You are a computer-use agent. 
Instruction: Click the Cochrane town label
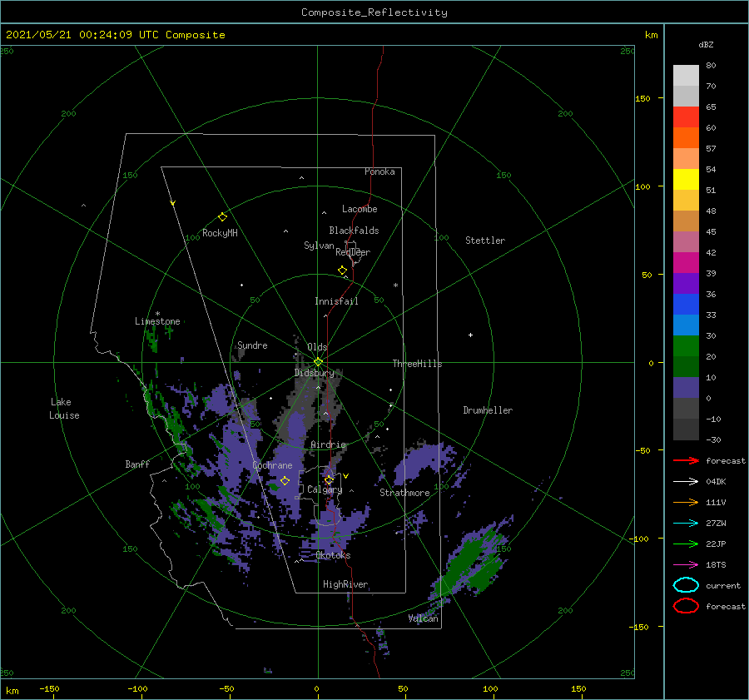(272, 465)
